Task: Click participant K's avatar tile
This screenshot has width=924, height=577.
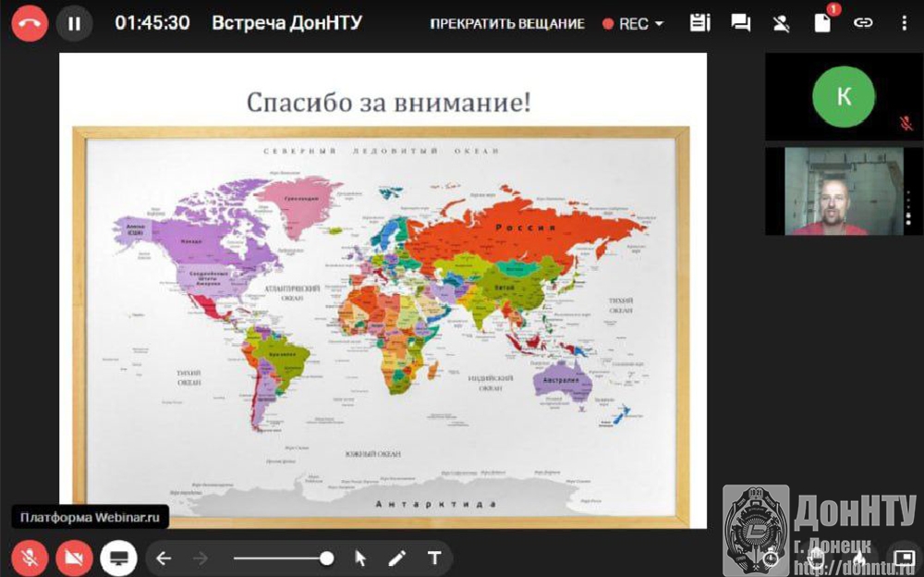Action: [x=843, y=97]
